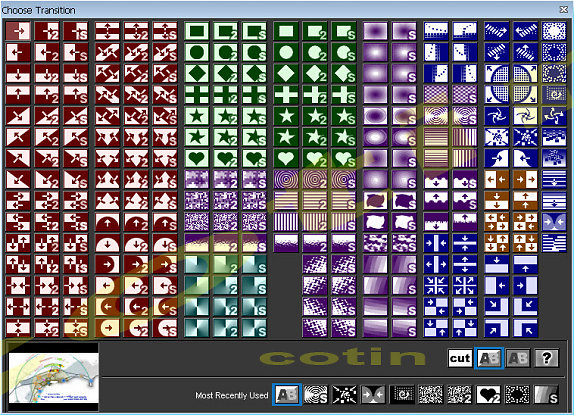Viewport: 574px width, 415px height.
Task: Choose the top-left red push-right arrow transition
Action: (x=18, y=31)
